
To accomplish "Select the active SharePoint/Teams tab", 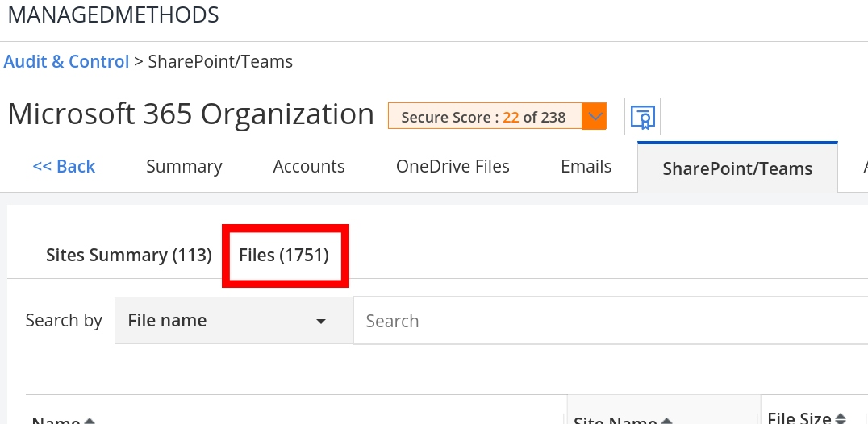I will 737,168.
